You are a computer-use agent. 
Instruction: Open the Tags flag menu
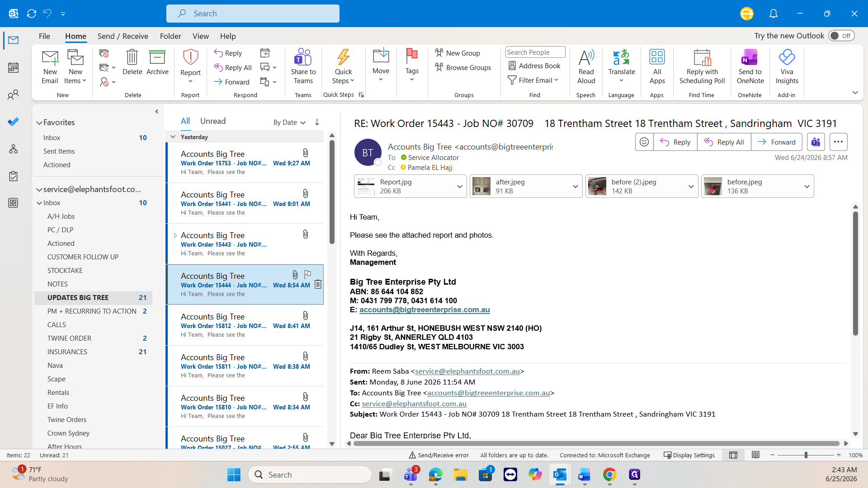pos(411,66)
